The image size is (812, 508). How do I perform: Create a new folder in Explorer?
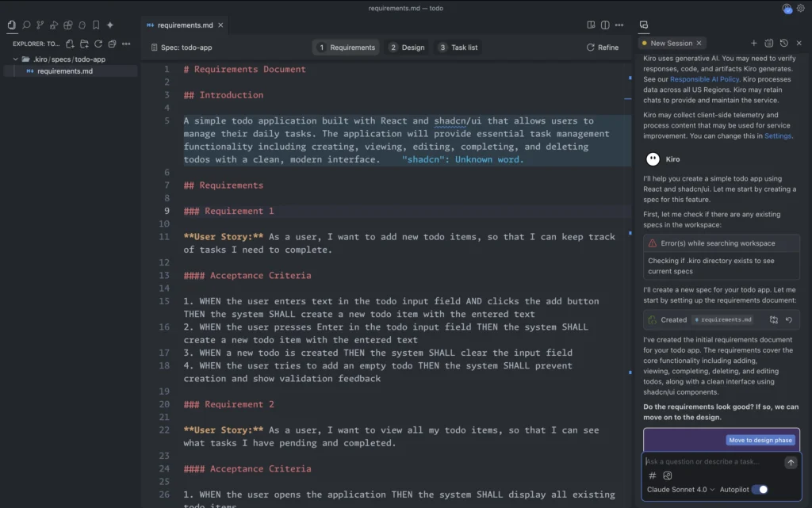[84, 44]
